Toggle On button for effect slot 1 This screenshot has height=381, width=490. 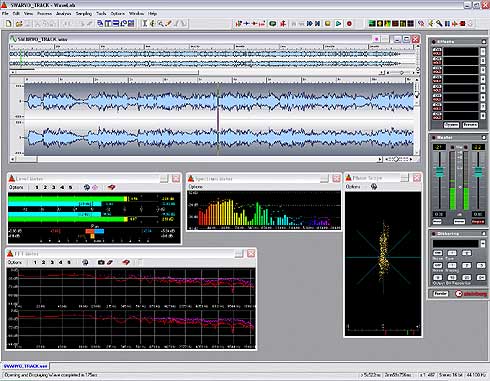[437, 51]
